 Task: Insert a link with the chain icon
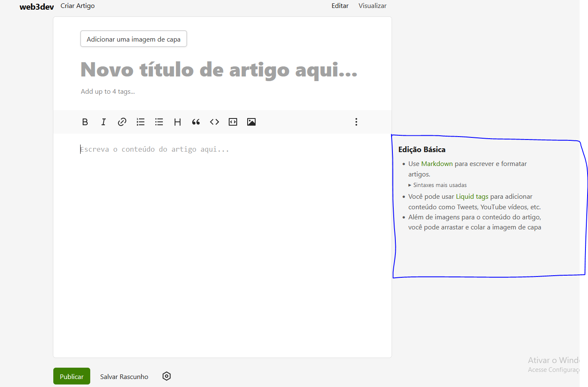click(122, 122)
